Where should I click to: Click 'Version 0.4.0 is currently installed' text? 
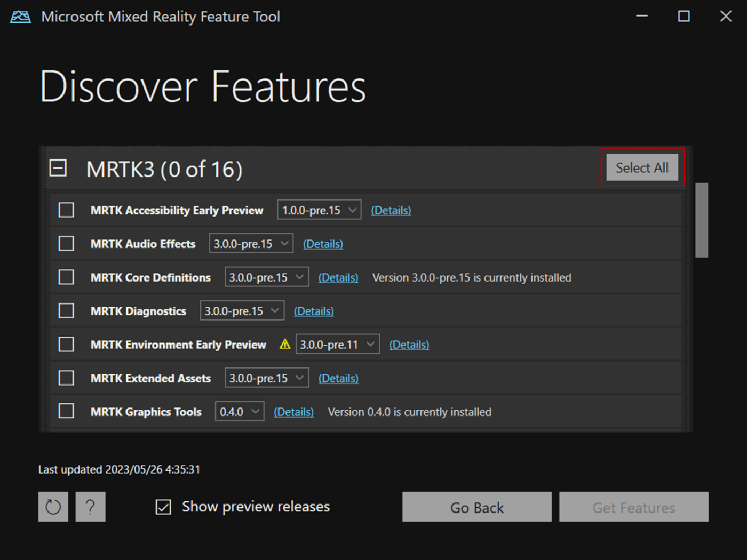pos(410,412)
